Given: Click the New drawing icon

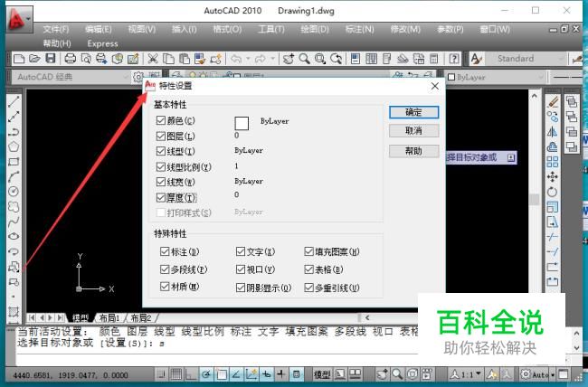Looking at the screenshot, I should pyautogui.click(x=19, y=59).
